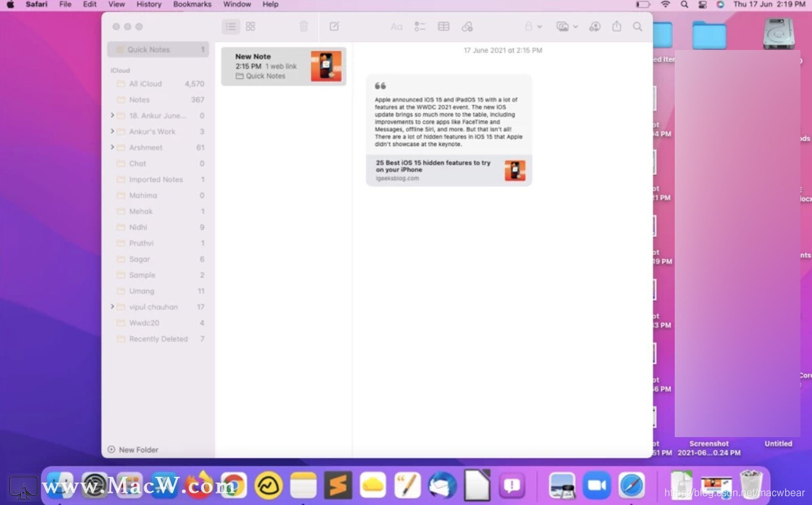This screenshot has height=505, width=812.
Task: Open Thunderbird from the Dock
Action: 442,486
